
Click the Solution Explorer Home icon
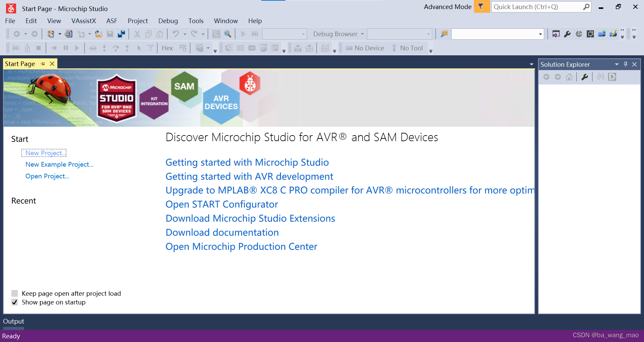tap(569, 77)
